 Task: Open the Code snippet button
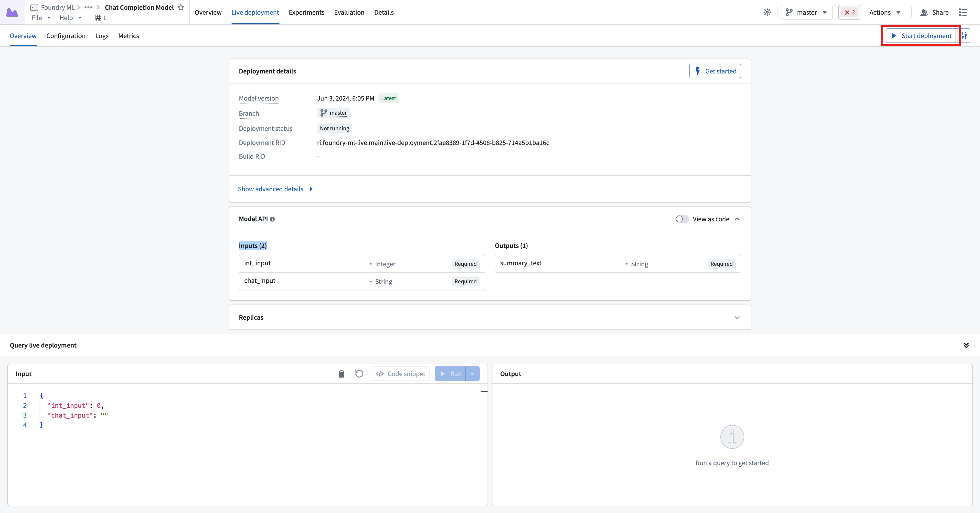(x=401, y=374)
